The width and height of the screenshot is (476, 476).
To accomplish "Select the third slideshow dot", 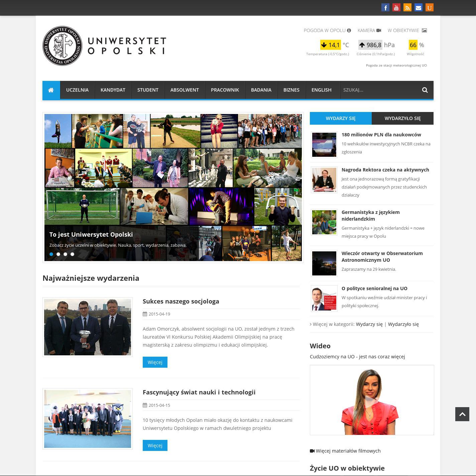I will pyautogui.click(x=66, y=254).
